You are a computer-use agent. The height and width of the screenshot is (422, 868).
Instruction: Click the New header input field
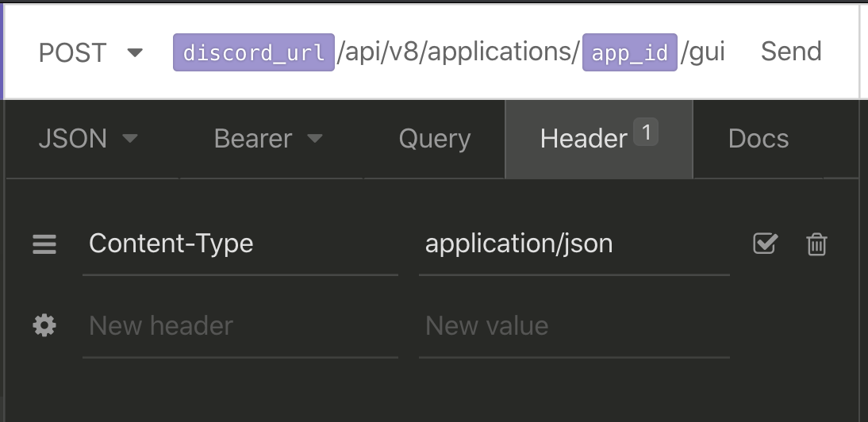point(240,326)
